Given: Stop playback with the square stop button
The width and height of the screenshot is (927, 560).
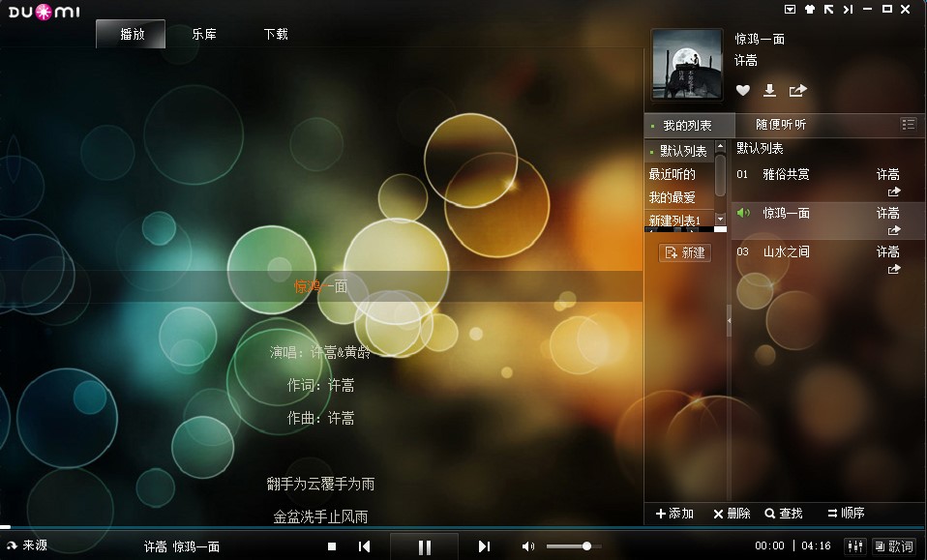Looking at the screenshot, I should coord(332,546).
